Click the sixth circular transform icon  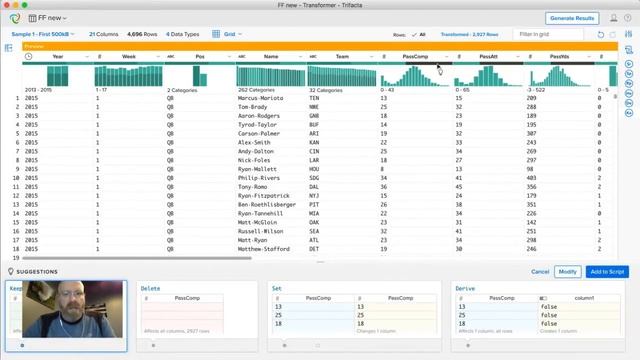pyautogui.click(x=629, y=113)
